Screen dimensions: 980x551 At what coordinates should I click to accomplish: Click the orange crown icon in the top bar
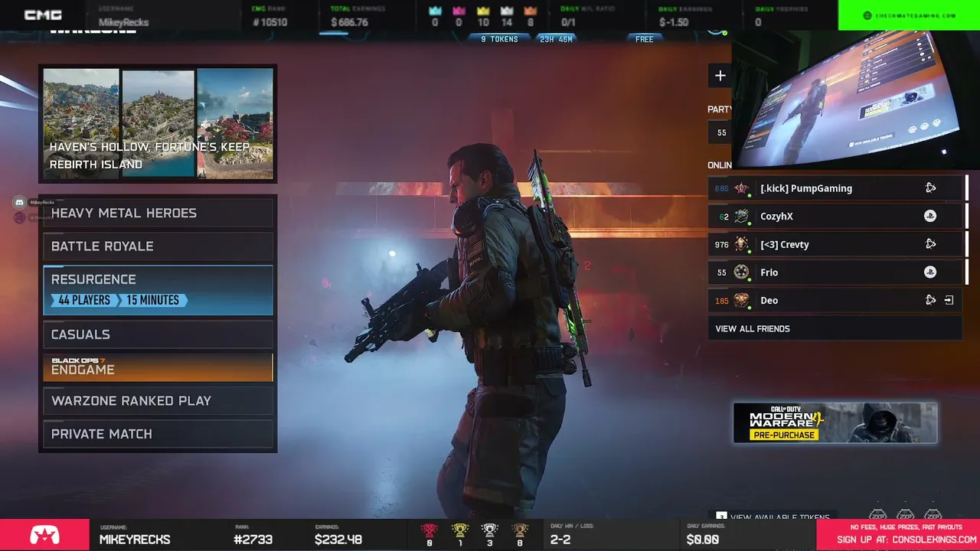point(531,11)
